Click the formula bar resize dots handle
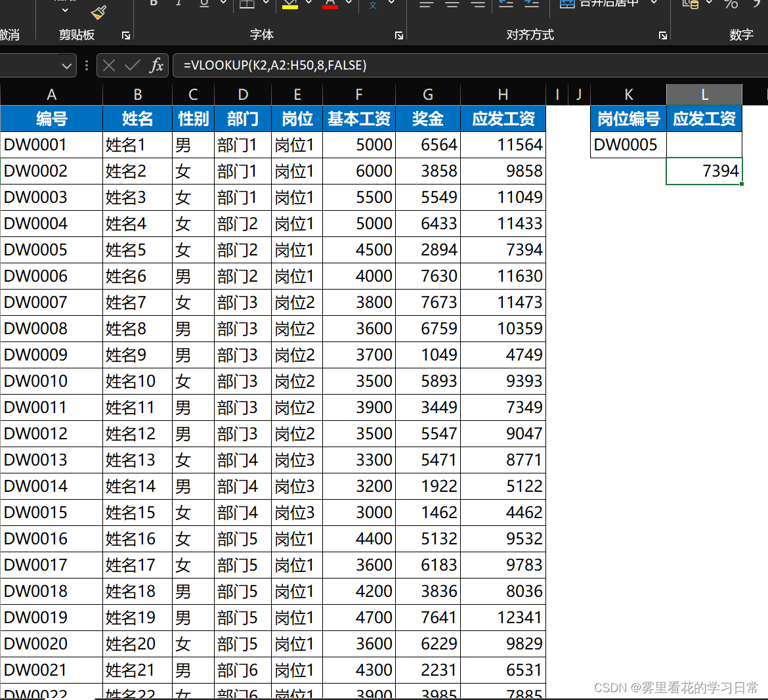 coord(86,65)
